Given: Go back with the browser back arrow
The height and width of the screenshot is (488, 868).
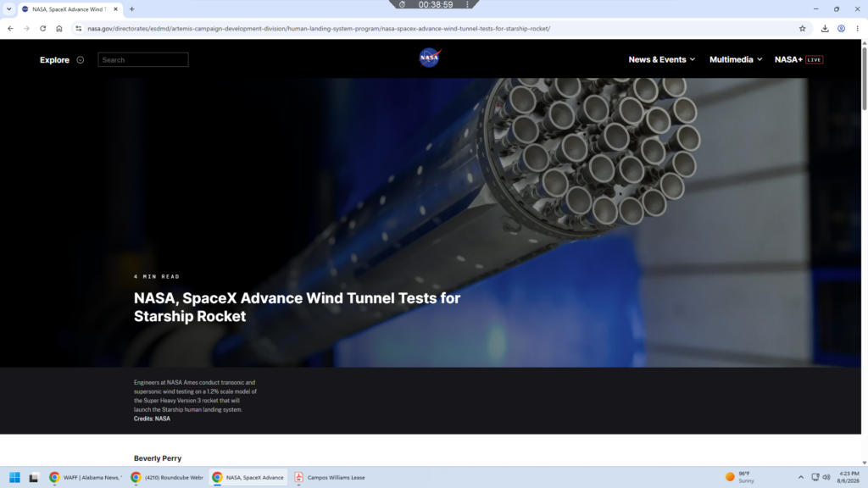Looking at the screenshot, I should 10,28.
